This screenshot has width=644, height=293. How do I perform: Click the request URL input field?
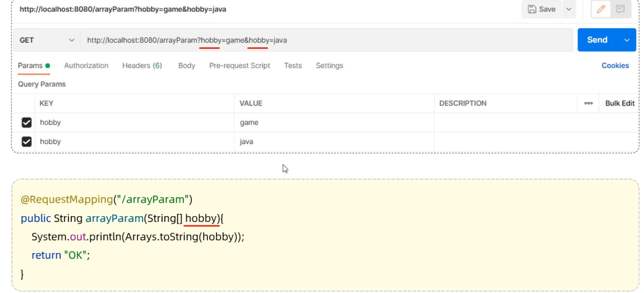(326, 40)
